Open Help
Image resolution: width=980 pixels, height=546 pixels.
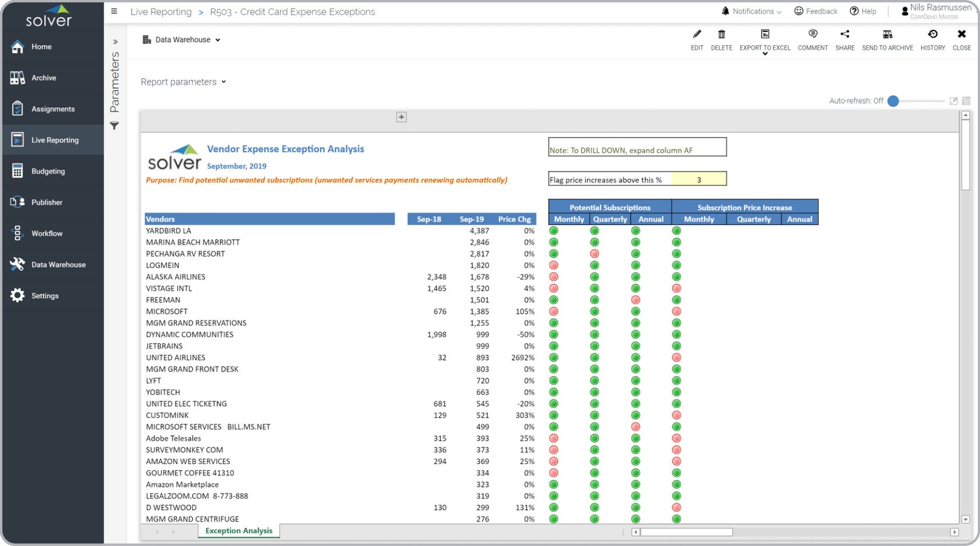click(863, 11)
